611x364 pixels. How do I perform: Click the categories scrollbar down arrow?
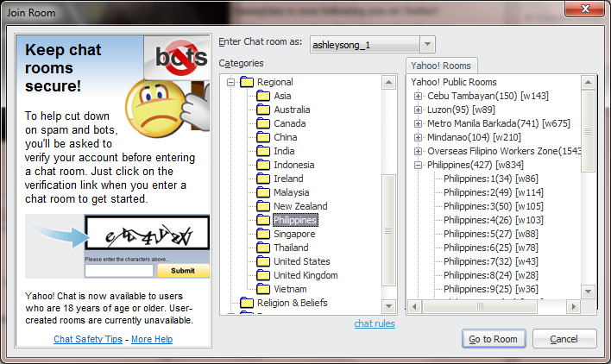(x=388, y=306)
